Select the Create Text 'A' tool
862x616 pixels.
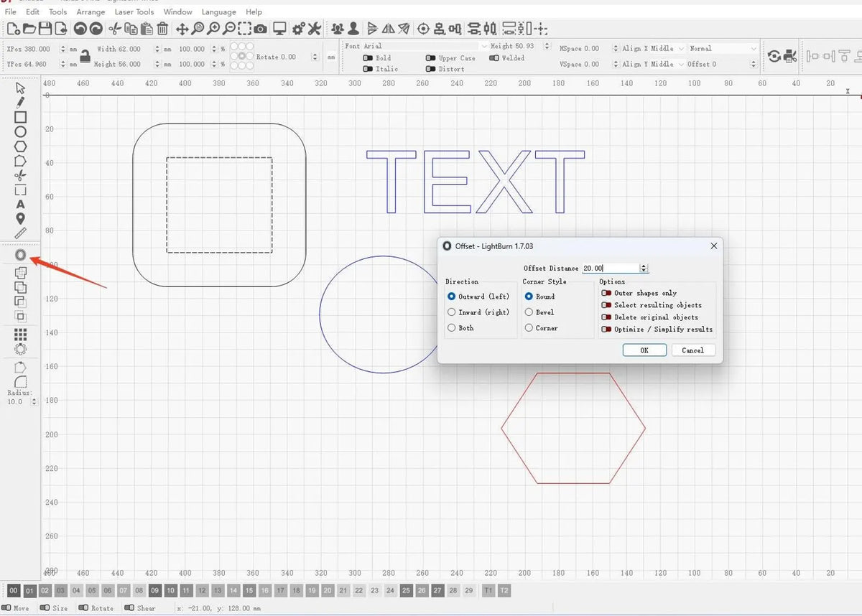(x=20, y=205)
